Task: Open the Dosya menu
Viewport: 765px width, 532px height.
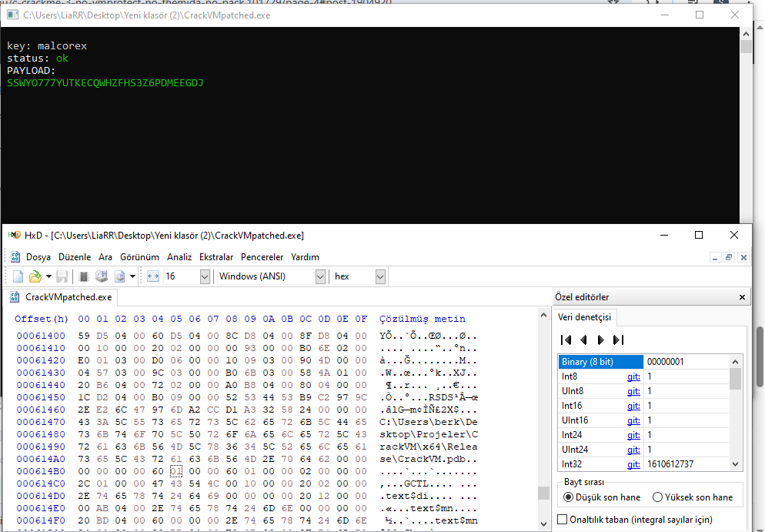Action: pos(38,257)
